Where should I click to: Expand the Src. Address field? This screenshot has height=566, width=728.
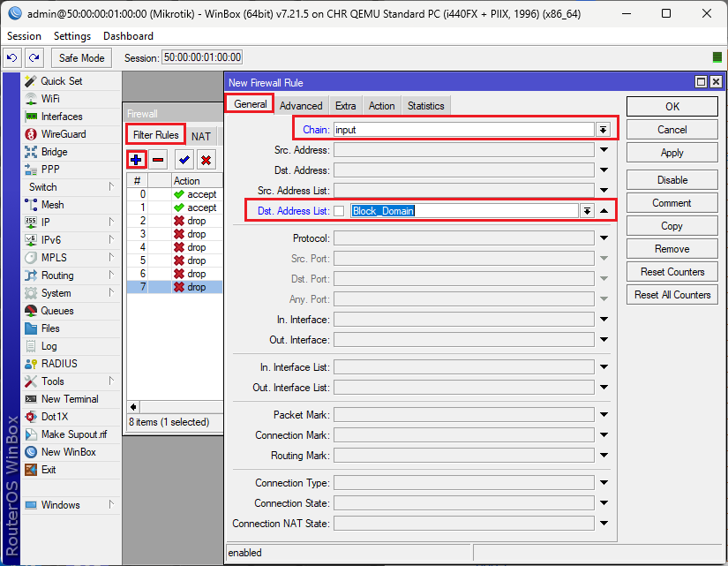[x=604, y=149]
